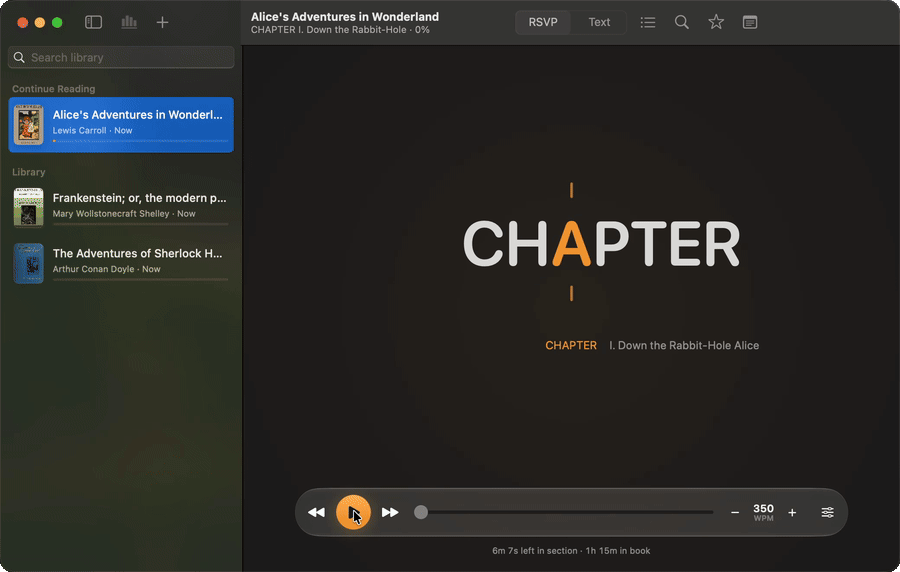Start playback with the orange play button

(353, 512)
